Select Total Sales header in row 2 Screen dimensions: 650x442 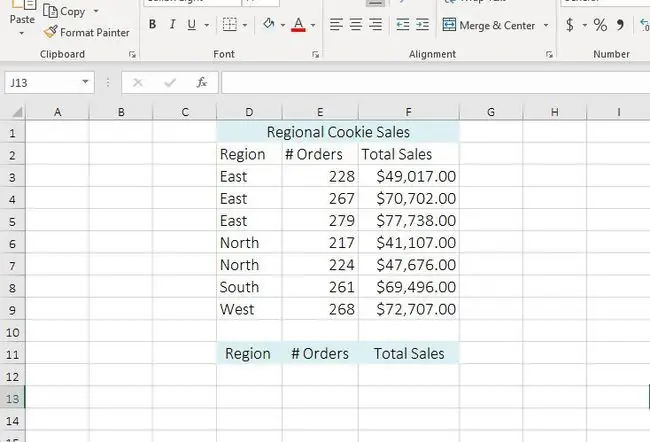click(x=409, y=154)
